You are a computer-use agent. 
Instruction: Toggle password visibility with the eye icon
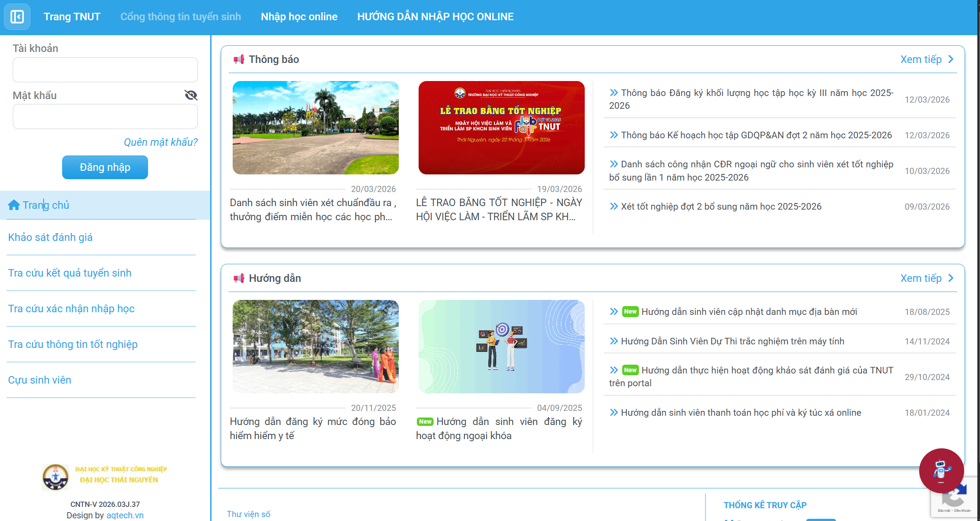tap(191, 95)
